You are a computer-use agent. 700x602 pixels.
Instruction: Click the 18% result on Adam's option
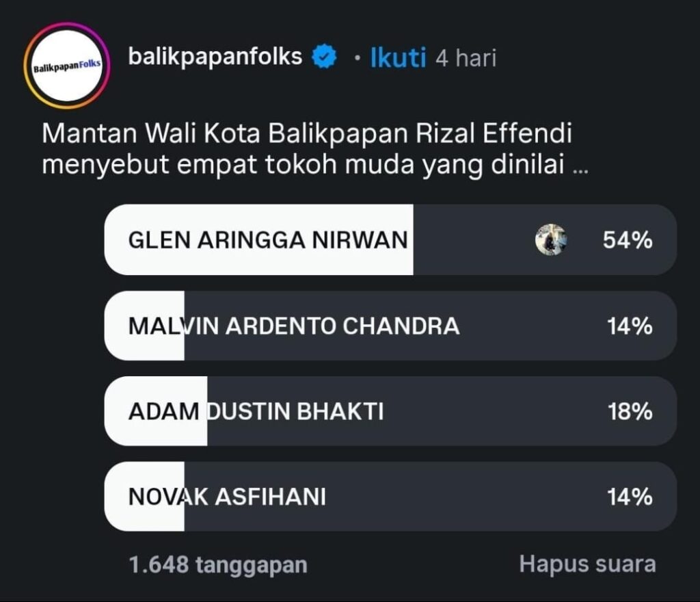pos(630,411)
